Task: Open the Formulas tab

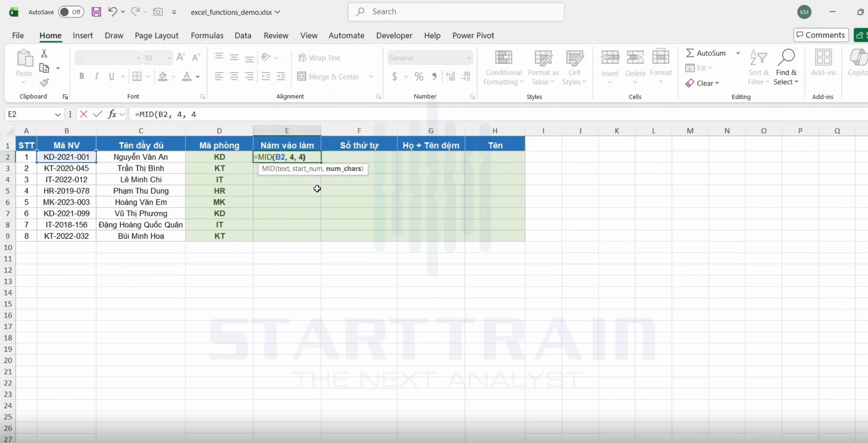Action: (x=207, y=36)
